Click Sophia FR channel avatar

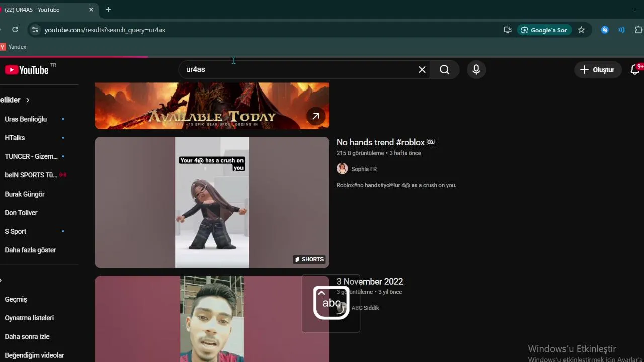[342, 169]
